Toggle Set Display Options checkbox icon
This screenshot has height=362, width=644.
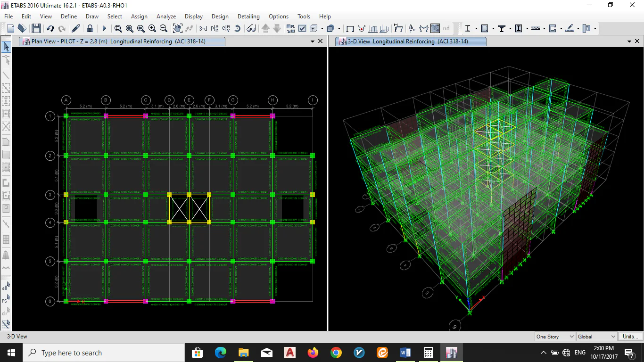(302, 28)
